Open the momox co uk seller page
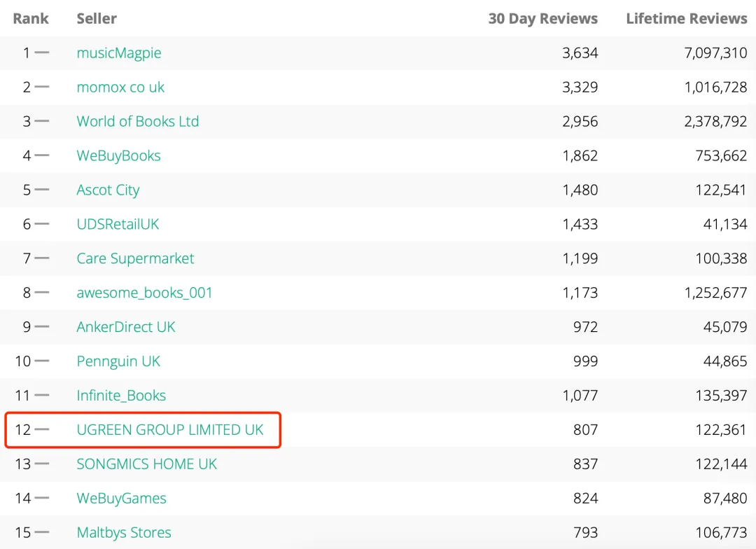756x549 pixels. click(120, 88)
